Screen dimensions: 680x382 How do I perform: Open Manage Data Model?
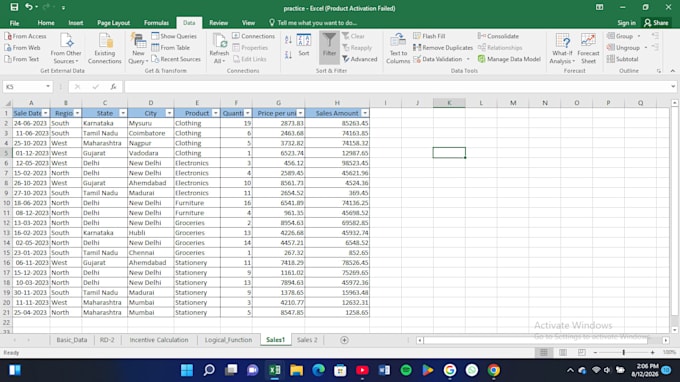point(509,59)
